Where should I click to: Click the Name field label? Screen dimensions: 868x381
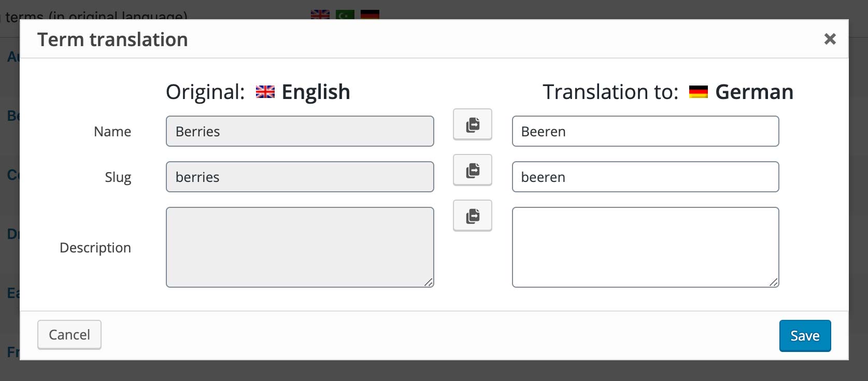coord(112,132)
